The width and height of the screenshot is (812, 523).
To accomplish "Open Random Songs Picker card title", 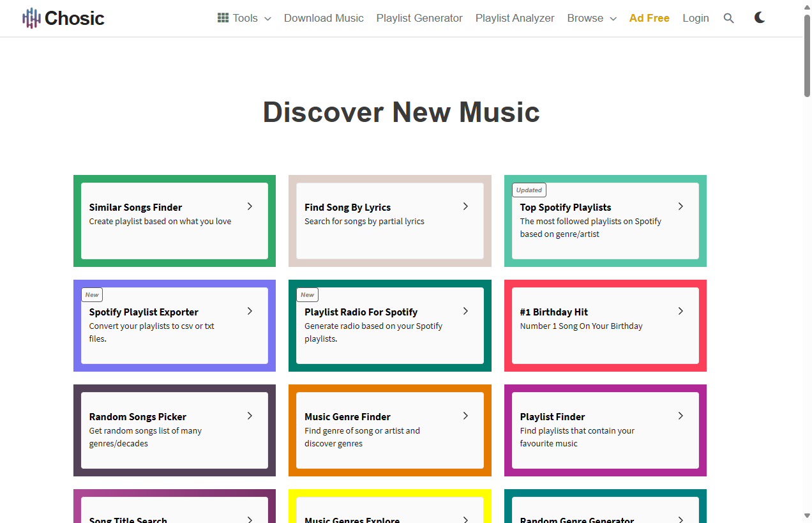I will coord(138,416).
